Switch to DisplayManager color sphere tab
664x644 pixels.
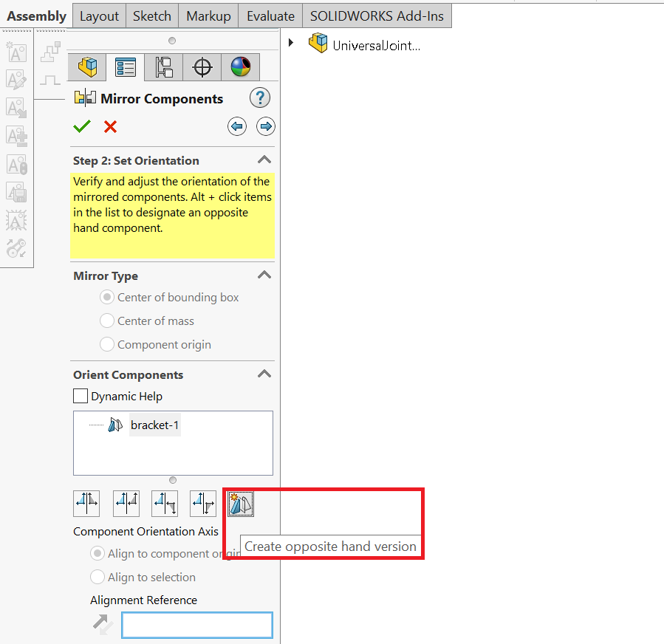point(241,67)
